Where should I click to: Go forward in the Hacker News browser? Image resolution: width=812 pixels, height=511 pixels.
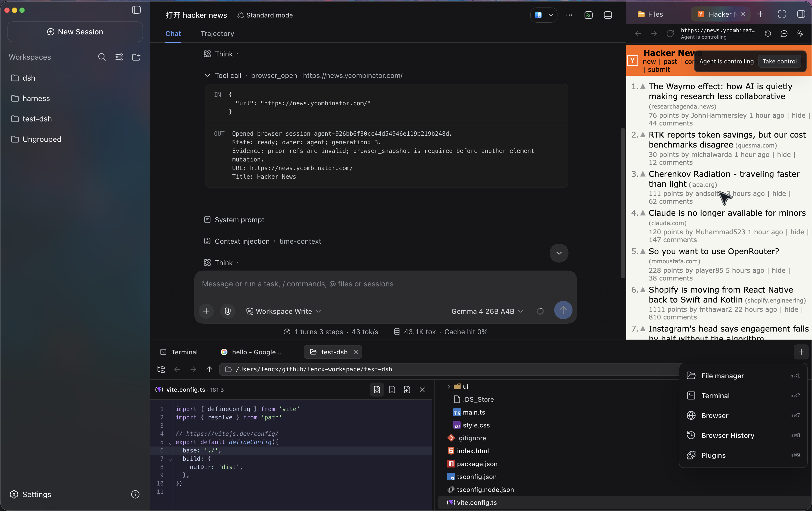(654, 33)
